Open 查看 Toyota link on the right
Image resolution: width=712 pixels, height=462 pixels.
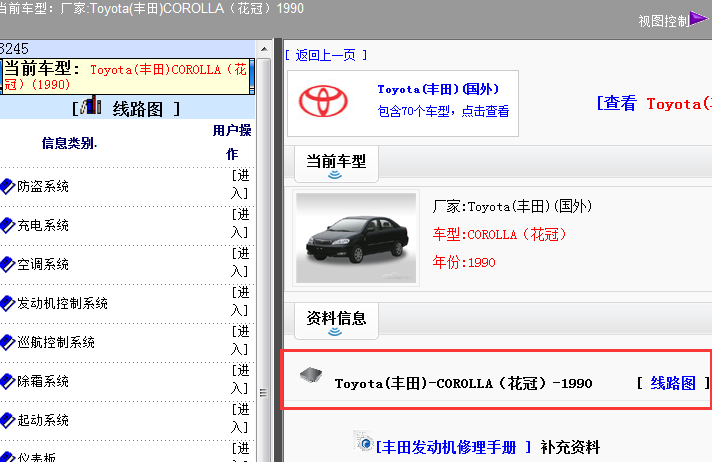[x=654, y=104]
